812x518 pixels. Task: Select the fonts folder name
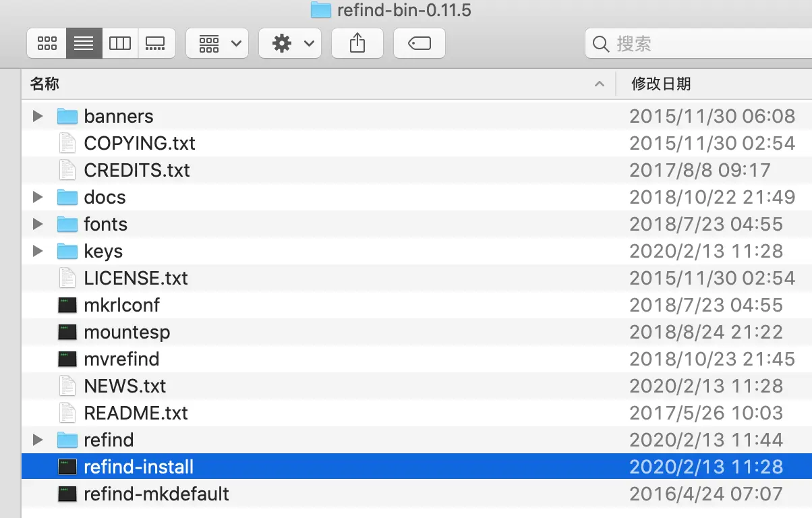tap(105, 224)
